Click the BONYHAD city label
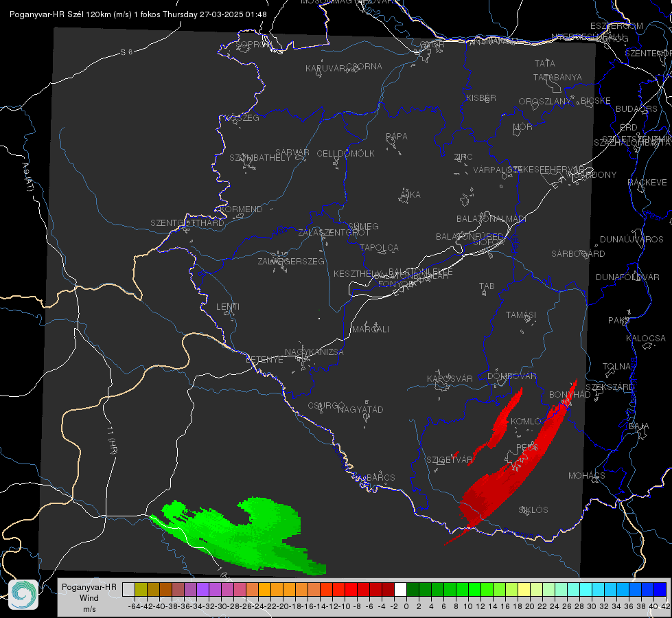Viewport: 672px width, 618px height. click(x=570, y=395)
